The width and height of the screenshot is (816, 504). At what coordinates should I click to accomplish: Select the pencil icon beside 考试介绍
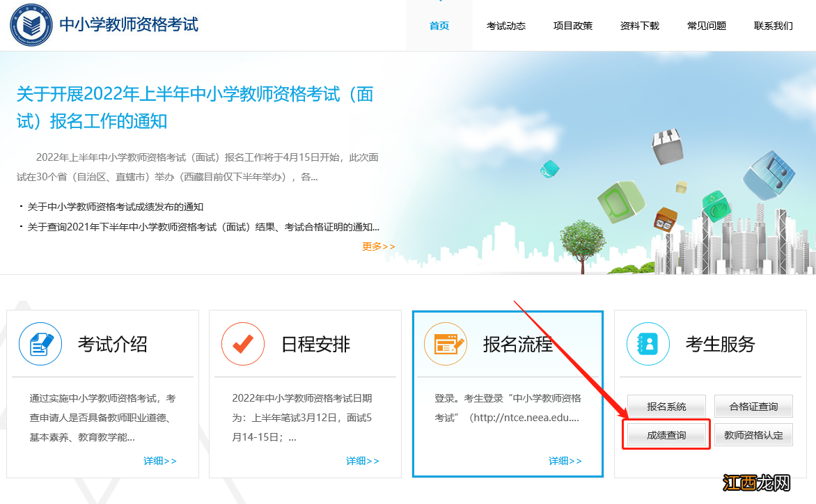[40, 343]
